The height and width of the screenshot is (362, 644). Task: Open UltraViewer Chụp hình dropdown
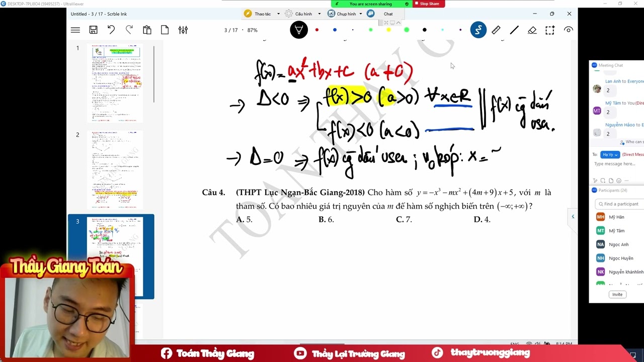[346, 14]
